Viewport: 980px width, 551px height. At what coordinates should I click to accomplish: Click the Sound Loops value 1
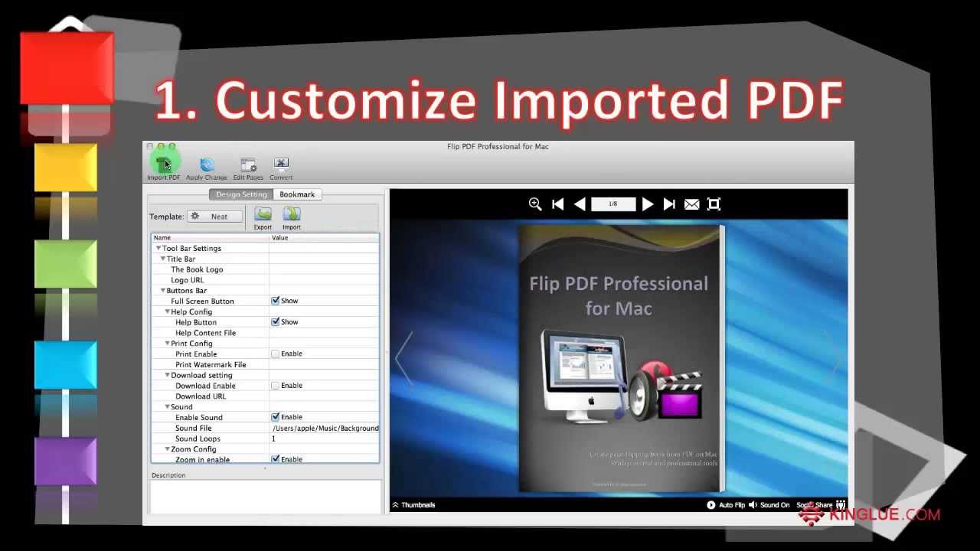[273, 439]
